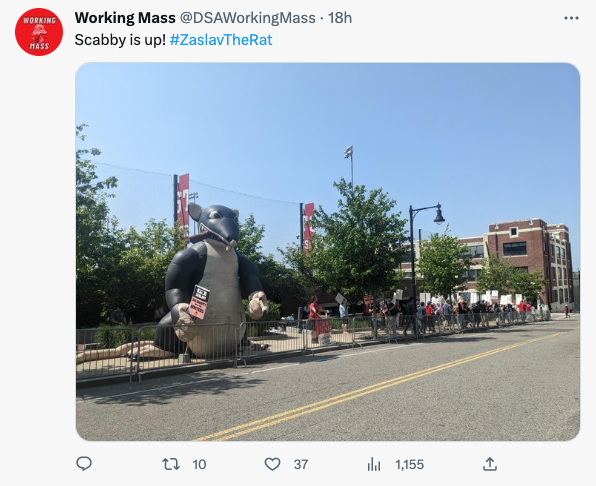Retweet using the retweet arrows icon

tap(171, 464)
